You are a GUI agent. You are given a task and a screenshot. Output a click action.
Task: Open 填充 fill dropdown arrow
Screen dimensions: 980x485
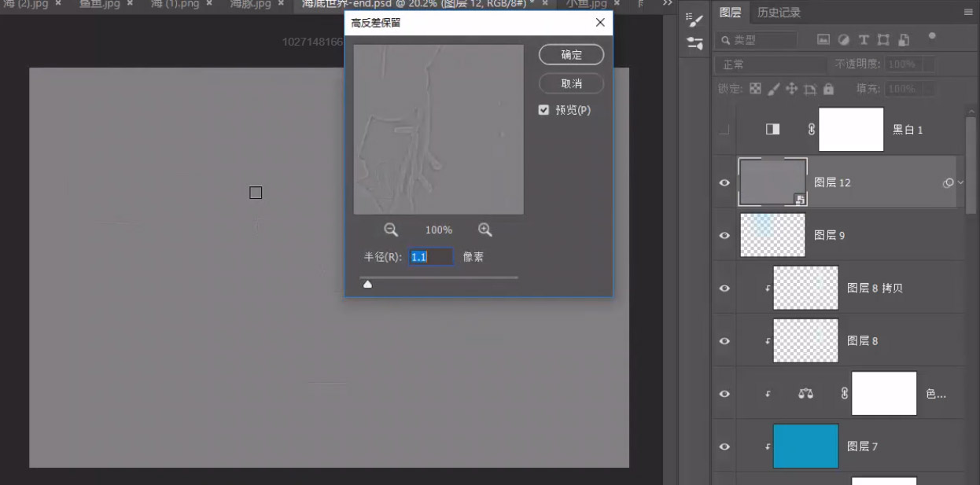[929, 89]
